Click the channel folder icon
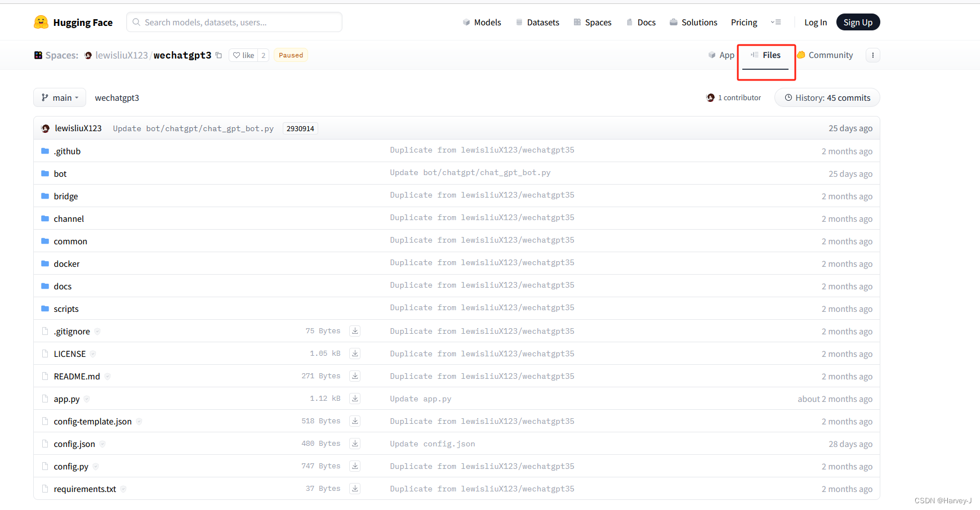 [x=45, y=218]
